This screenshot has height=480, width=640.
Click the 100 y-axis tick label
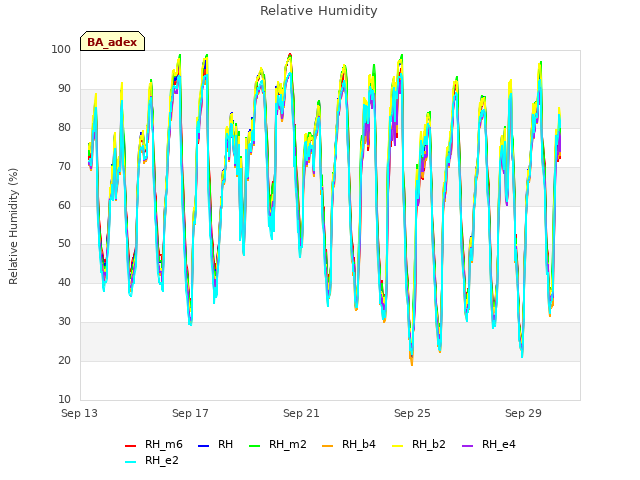pyautogui.click(x=61, y=49)
